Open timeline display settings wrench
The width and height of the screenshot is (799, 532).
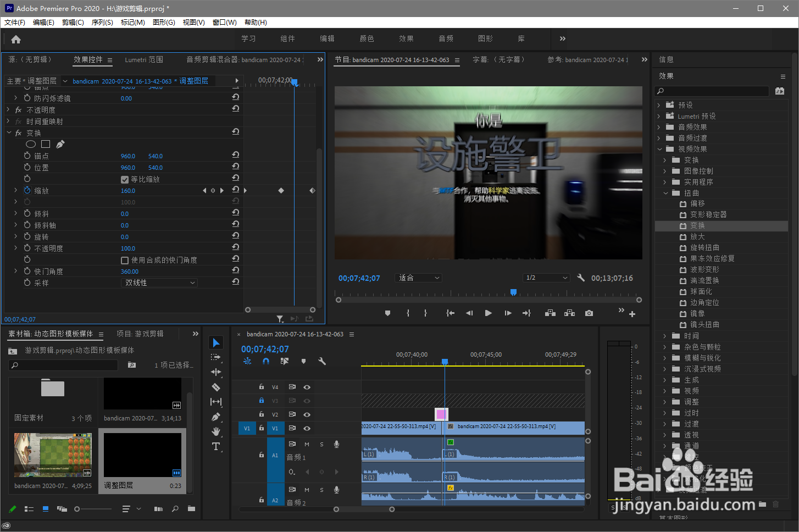tap(322, 361)
